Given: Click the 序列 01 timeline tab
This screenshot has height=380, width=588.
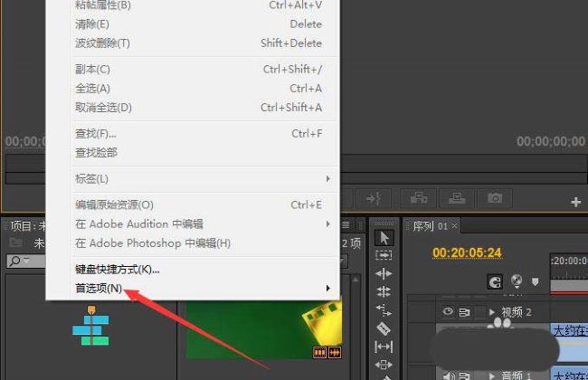Looking at the screenshot, I should pos(431,225).
